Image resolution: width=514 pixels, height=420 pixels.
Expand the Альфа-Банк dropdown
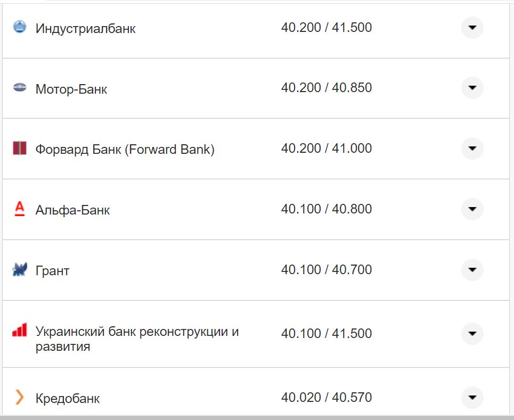pos(472,209)
